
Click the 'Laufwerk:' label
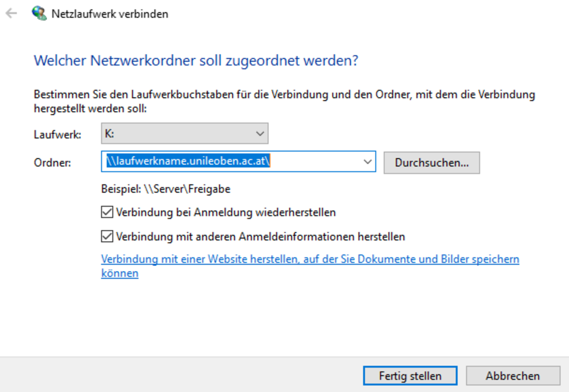click(x=58, y=134)
